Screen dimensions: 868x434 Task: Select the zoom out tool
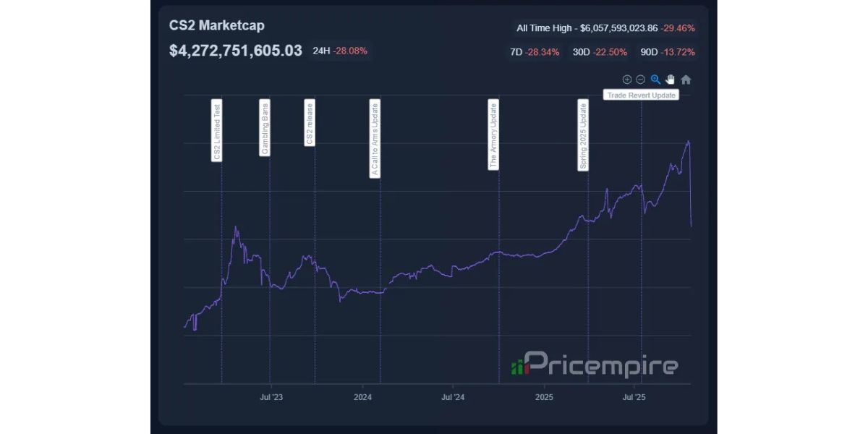(641, 80)
